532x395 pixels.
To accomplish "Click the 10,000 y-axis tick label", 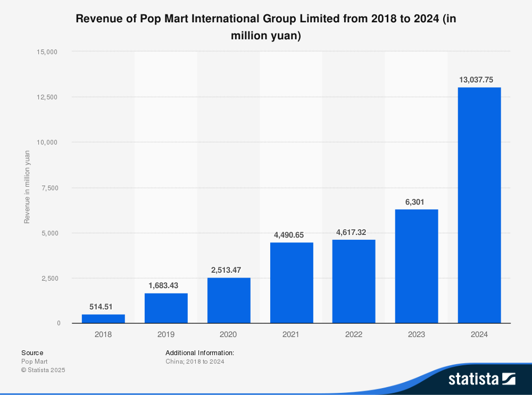I will pyautogui.click(x=47, y=142).
